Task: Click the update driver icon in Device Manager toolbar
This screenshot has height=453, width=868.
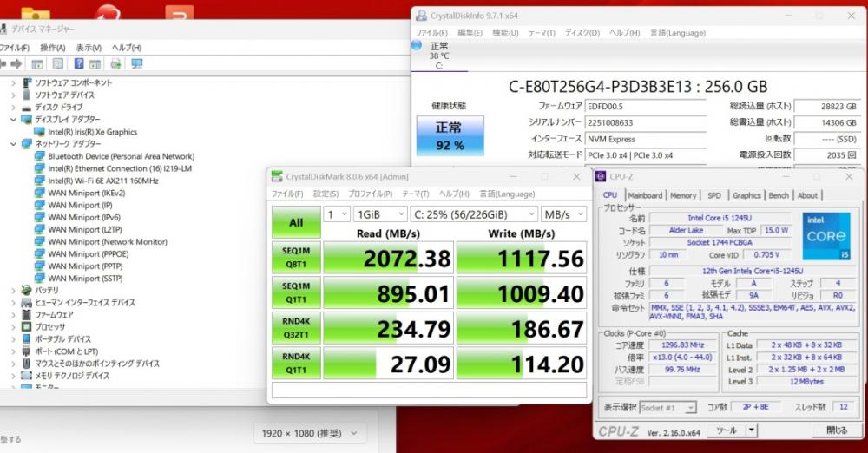Action: click(115, 63)
